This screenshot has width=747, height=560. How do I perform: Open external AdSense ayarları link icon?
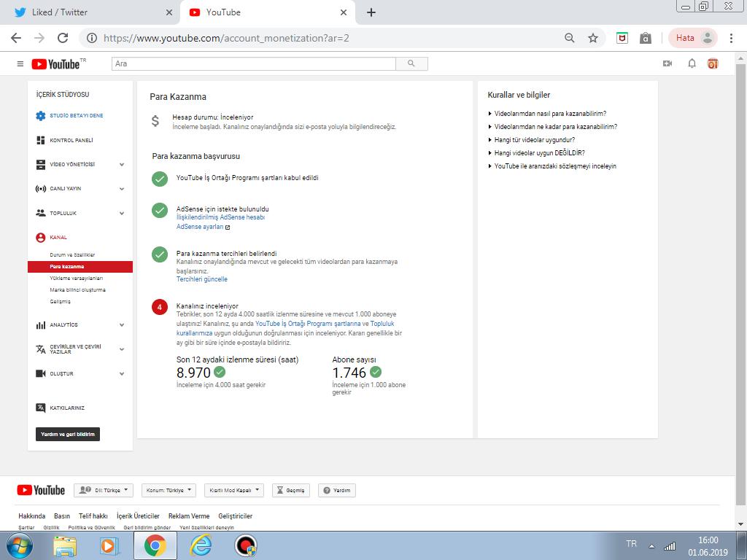click(x=228, y=227)
